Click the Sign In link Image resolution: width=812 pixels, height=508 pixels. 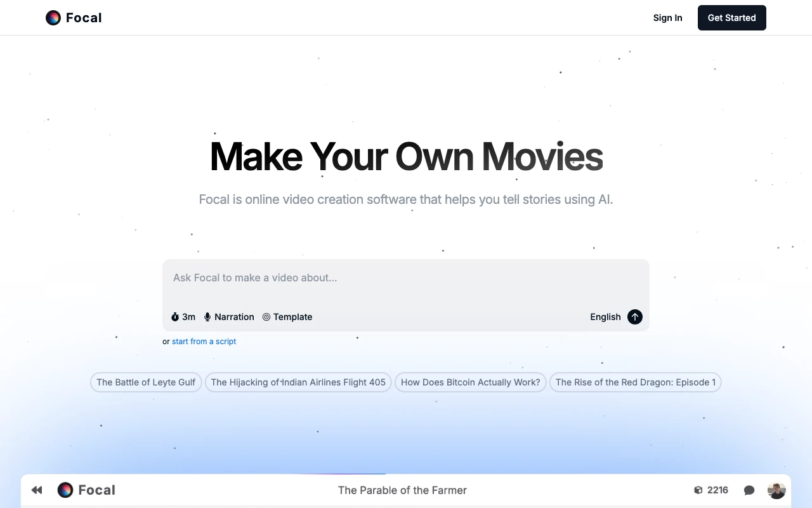(667, 18)
